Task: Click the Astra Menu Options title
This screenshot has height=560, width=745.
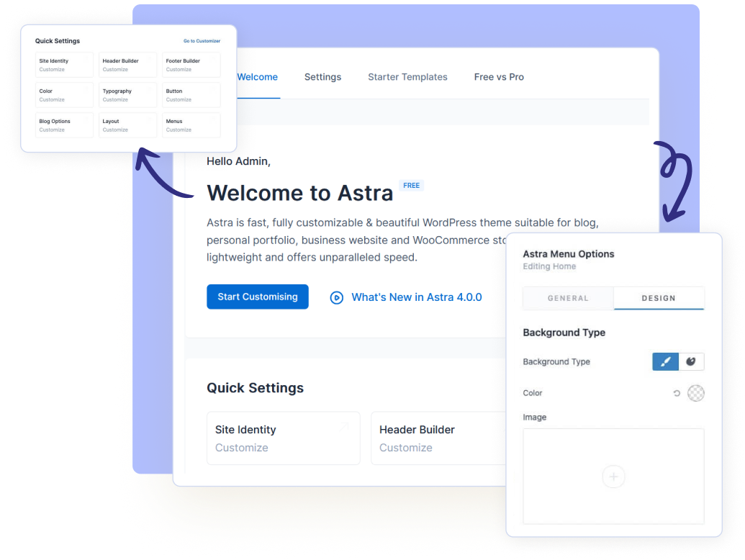Action: click(568, 254)
